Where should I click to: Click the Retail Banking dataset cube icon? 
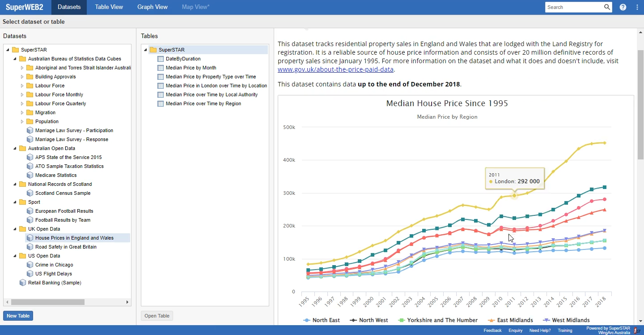tap(23, 283)
